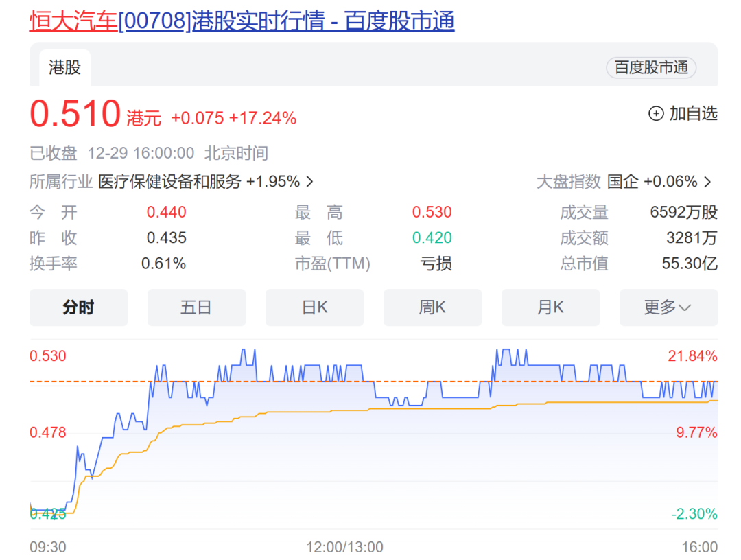Click the 百度股市通 pill button
741x560 pixels.
pyautogui.click(x=650, y=67)
